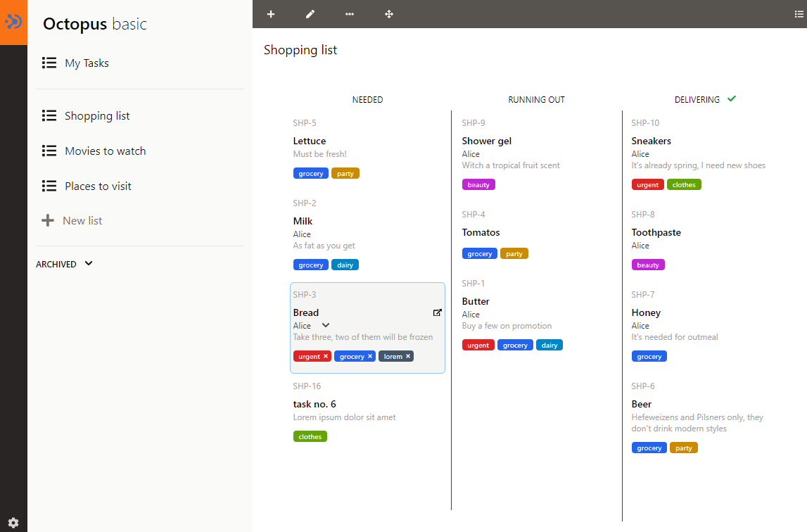Screen dimensions: 807x532
Task: Click the external link icon on Bread card
Action: click(438, 312)
